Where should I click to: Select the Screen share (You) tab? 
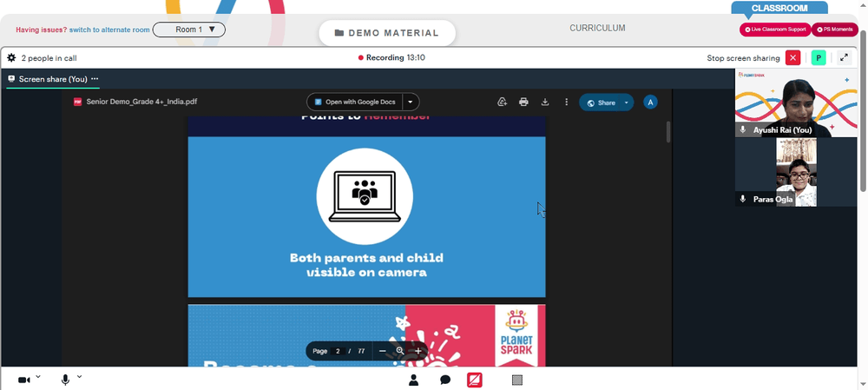click(53, 79)
